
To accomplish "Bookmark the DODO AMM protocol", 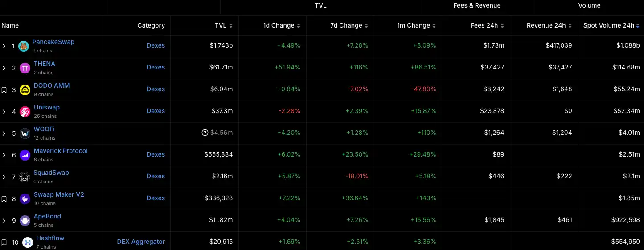I will point(4,89).
